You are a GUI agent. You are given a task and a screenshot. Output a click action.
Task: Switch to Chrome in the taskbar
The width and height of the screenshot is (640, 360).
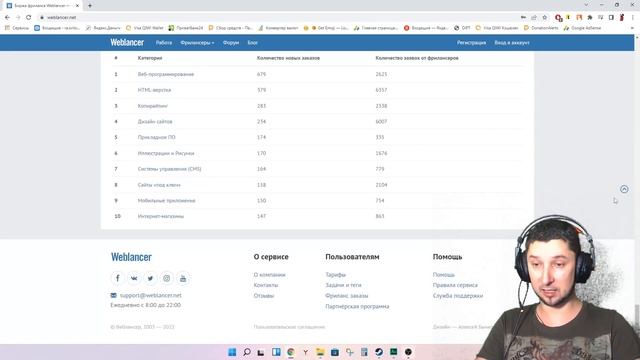tap(291, 352)
